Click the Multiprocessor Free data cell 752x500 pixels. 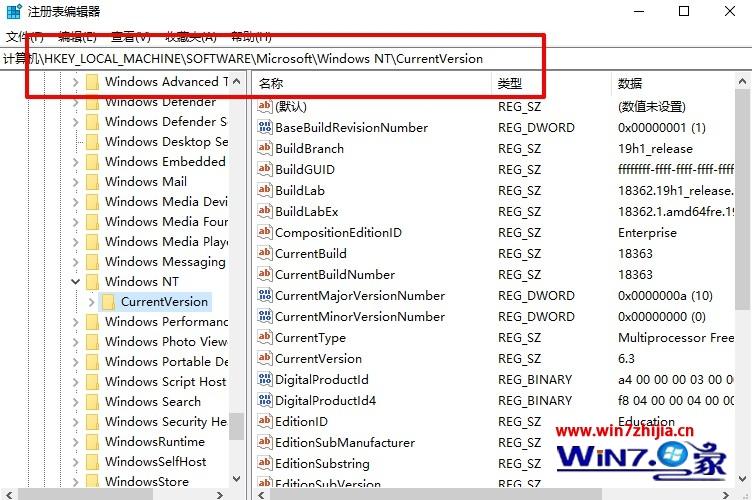[x=676, y=337]
